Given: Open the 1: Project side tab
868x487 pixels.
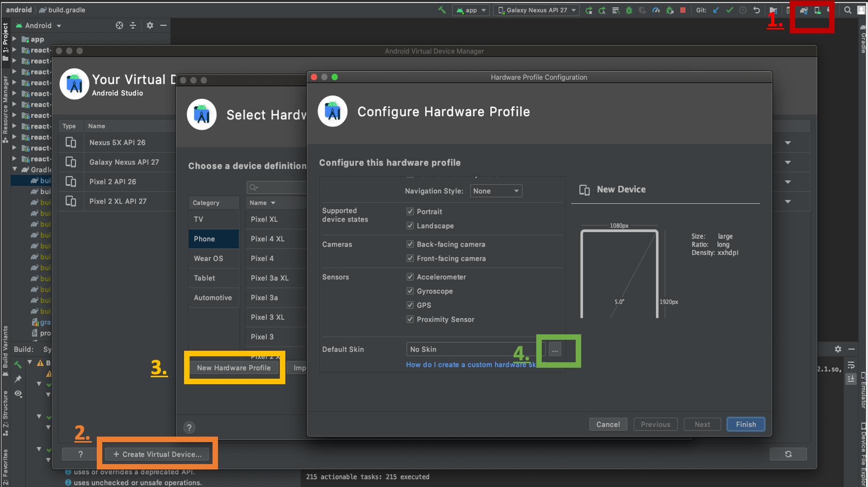Looking at the screenshot, I should point(5,42).
